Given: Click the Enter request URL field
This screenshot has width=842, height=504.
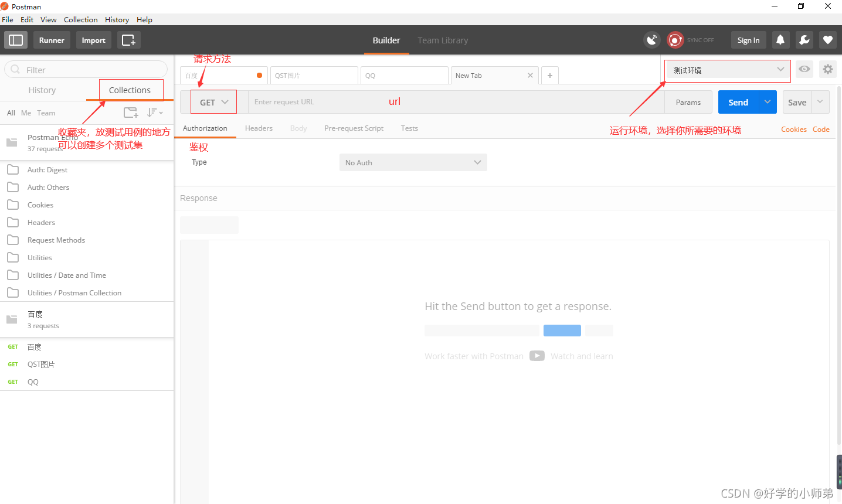Looking at the screenshot, I should tap(456, 102).
